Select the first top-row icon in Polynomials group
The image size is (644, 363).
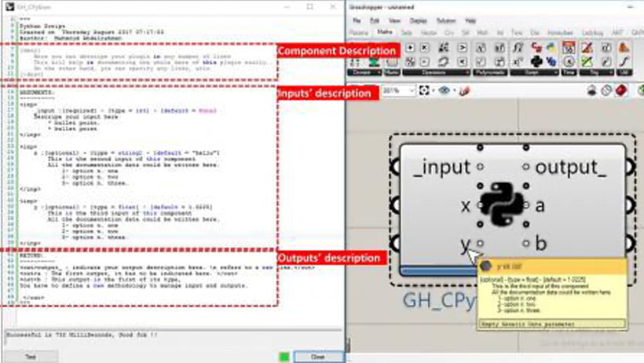[x=481, y=48]
